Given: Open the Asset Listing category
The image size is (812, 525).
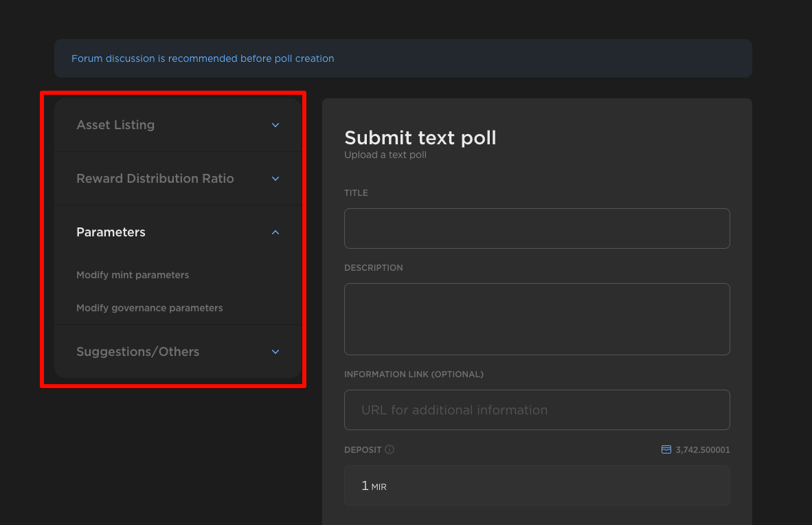Looking at the screenshot, I should point(115,125).
